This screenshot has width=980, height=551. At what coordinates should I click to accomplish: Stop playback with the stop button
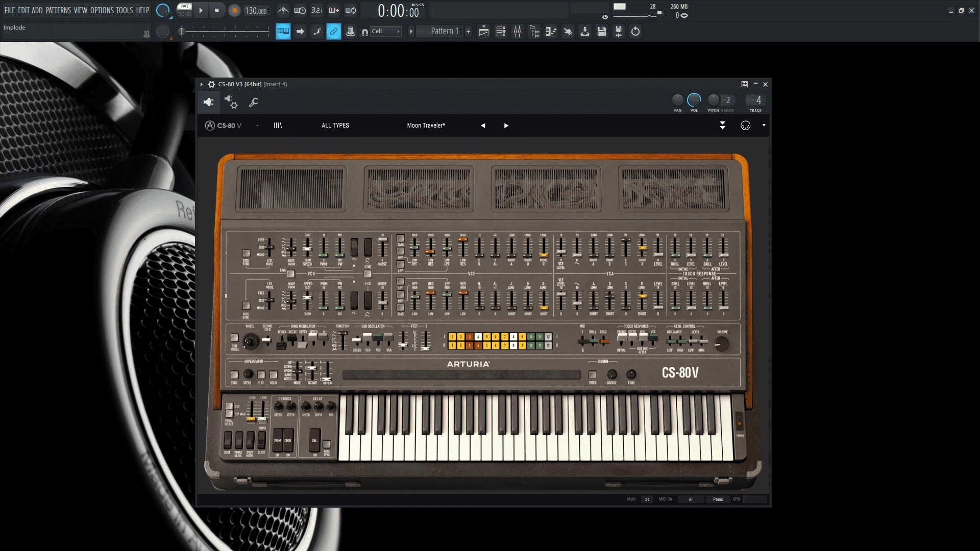[x=217, y=10]
